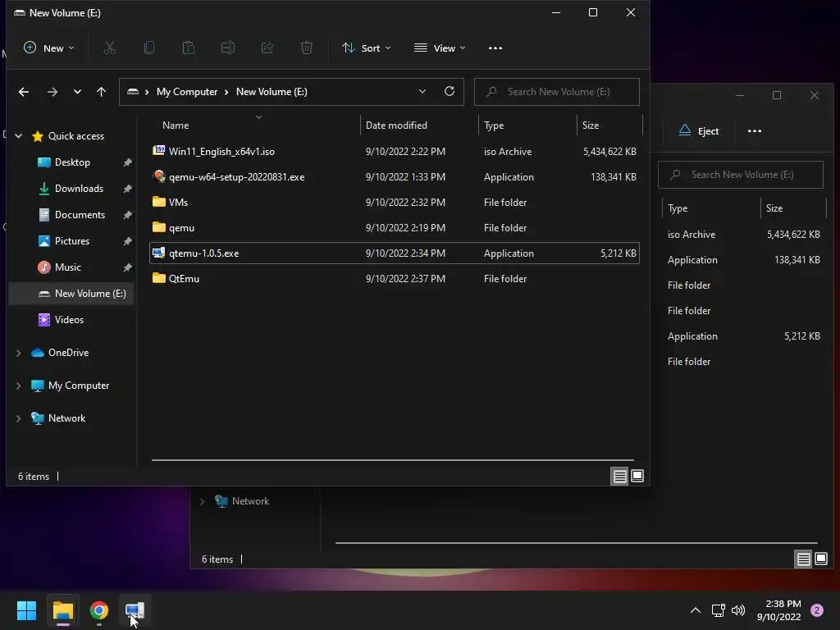Select qemu-w64-setup-20220831.exe file
This screenshot has height=630, width=840.
coord(395,177)
